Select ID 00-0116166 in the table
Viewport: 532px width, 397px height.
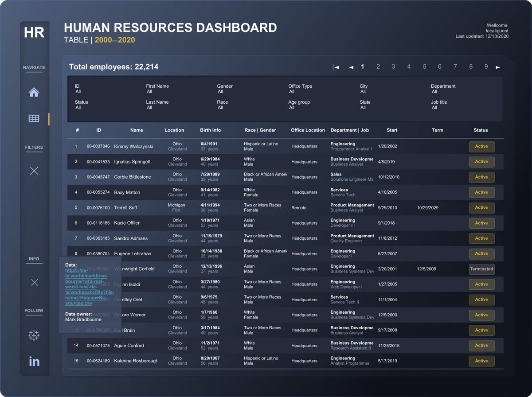click(98, 223)
